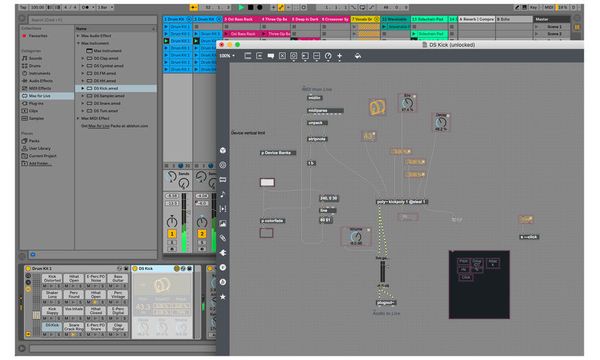Adjust the Volume dial in Max patcher
This screenshot has height=360, width=600.
pos(356,237)
